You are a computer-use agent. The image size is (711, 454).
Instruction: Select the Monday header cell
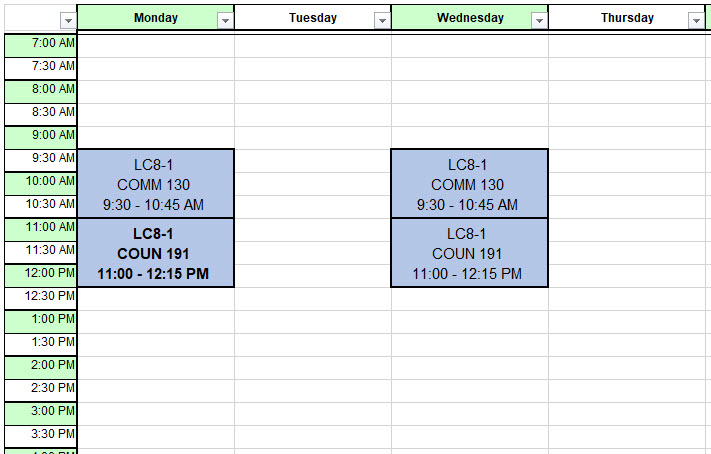156,18
